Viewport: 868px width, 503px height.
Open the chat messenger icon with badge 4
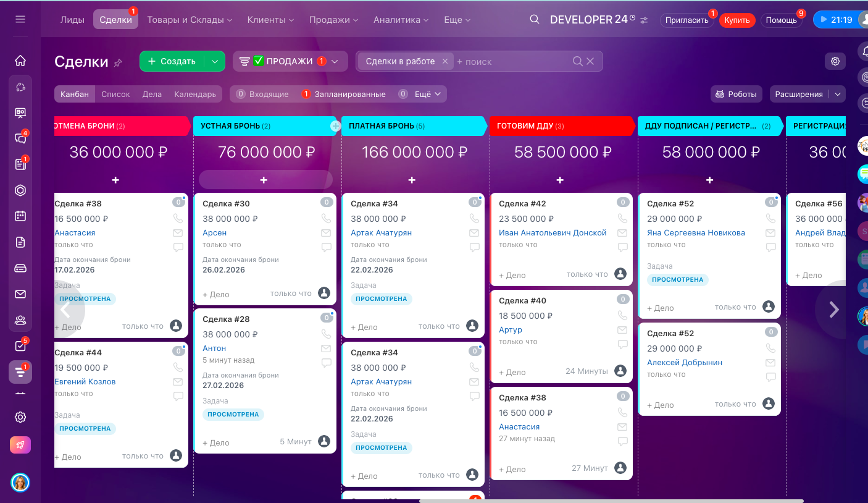pyautogui.click(x=20, y=138)
